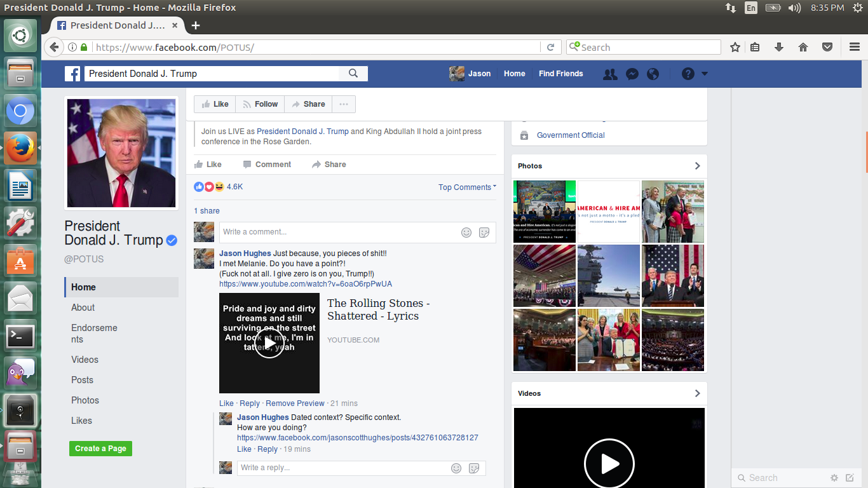The image size is (868, 488).
Task: Click the page Follow button
Action: pos(260,104)
